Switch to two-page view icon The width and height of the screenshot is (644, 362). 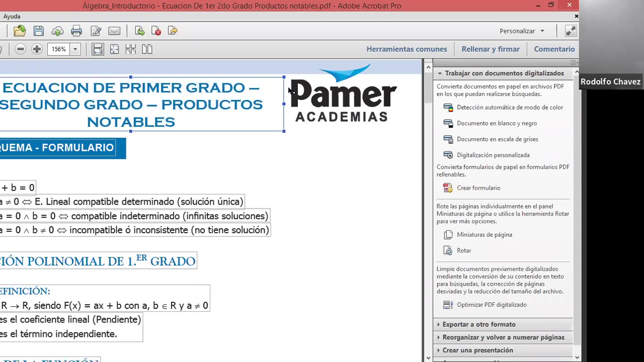147,49
